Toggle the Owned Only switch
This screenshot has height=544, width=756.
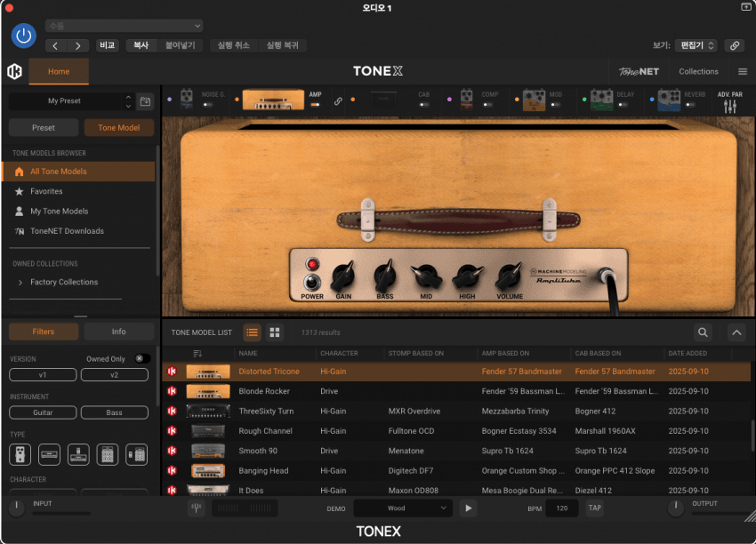pos(142,359)
